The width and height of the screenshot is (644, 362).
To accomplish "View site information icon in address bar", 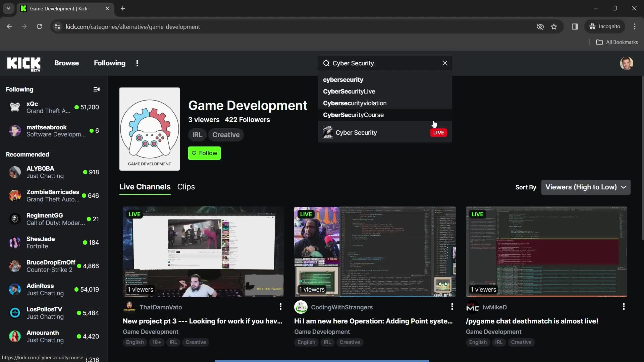I will [57, 26].
